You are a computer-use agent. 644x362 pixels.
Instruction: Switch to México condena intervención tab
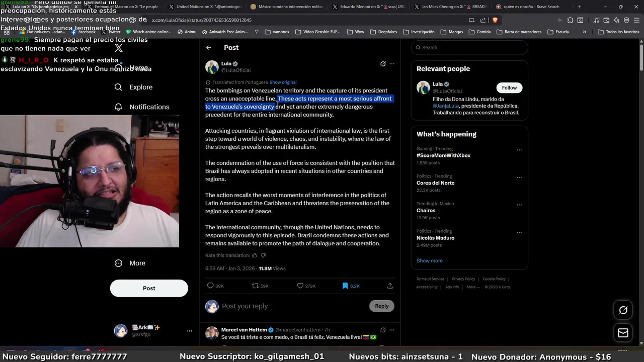pyautogui.click(x=287, y=7)
